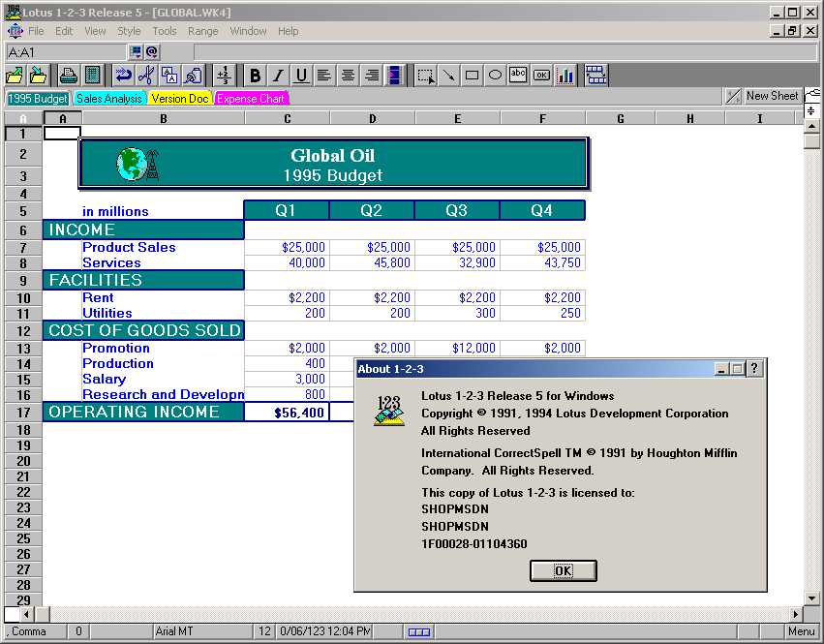
Task: Align cell contents left
Action: coord(324,76)
